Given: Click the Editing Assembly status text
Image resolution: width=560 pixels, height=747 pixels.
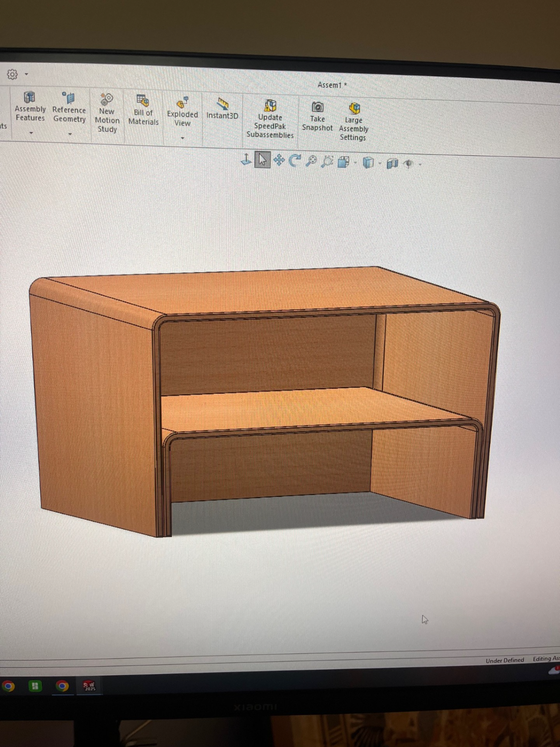Looking at the screenshot, I should coord(546,659).
